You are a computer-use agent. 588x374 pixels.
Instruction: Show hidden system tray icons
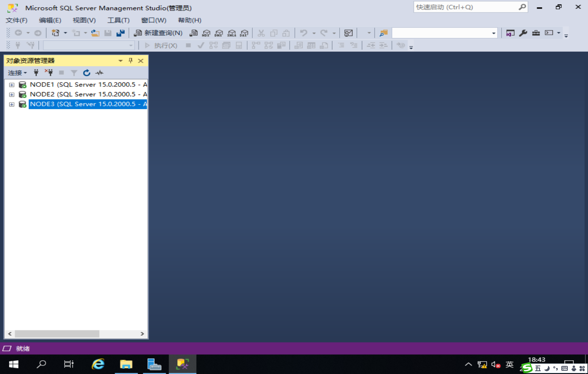[468, 364]
